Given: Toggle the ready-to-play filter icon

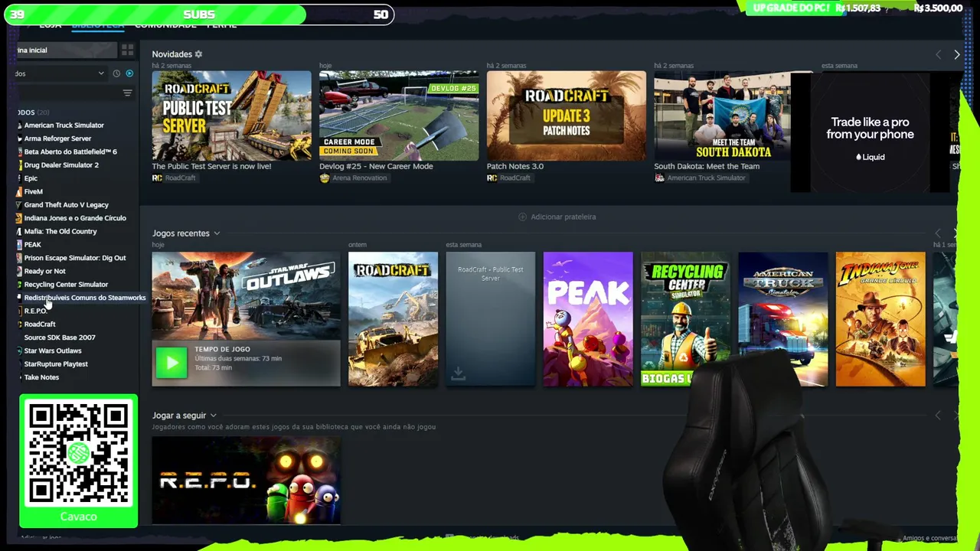Looking at the screenshot, I should pyautogui.click(x=129, y=73).
